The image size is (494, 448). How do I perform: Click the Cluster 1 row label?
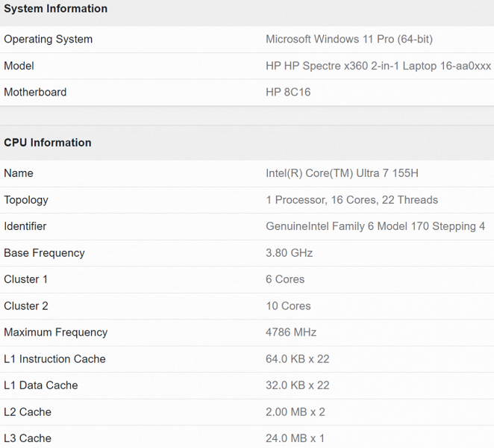pos(26,279)
